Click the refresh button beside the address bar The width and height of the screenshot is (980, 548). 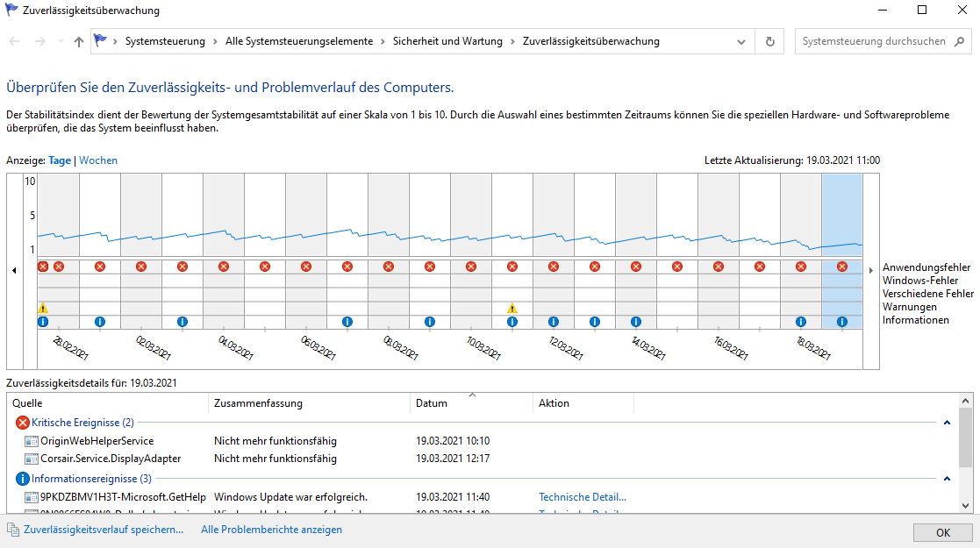click(x=770, y=41)
